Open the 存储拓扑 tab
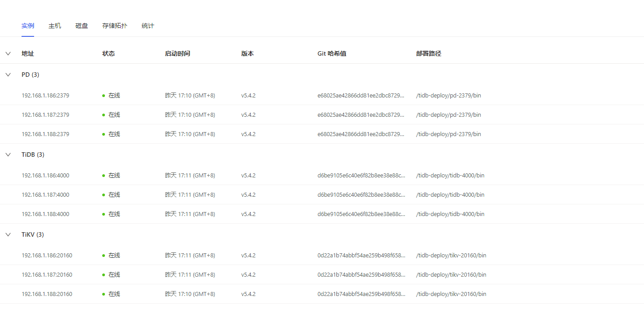 click(115, 26)
